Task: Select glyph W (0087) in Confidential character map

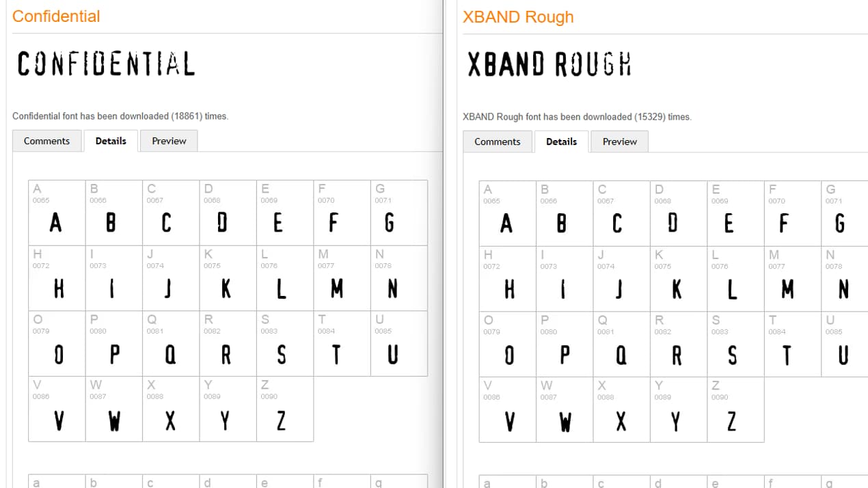Action: (x=114, y=409)
